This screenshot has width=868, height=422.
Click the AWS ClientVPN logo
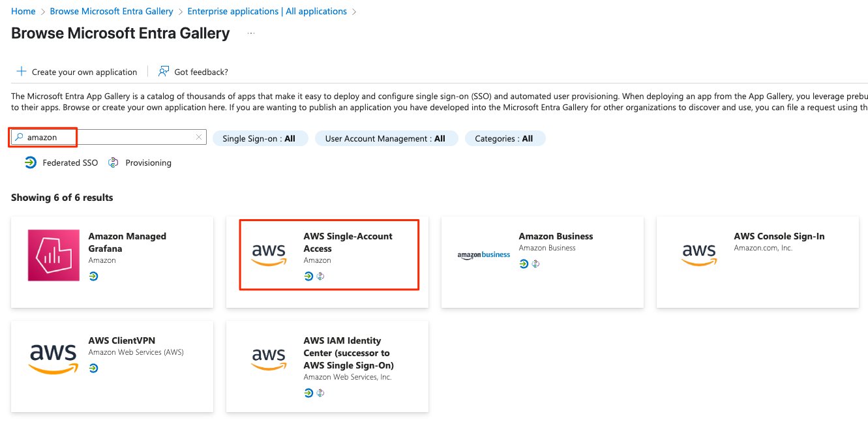tap(53, 359)
